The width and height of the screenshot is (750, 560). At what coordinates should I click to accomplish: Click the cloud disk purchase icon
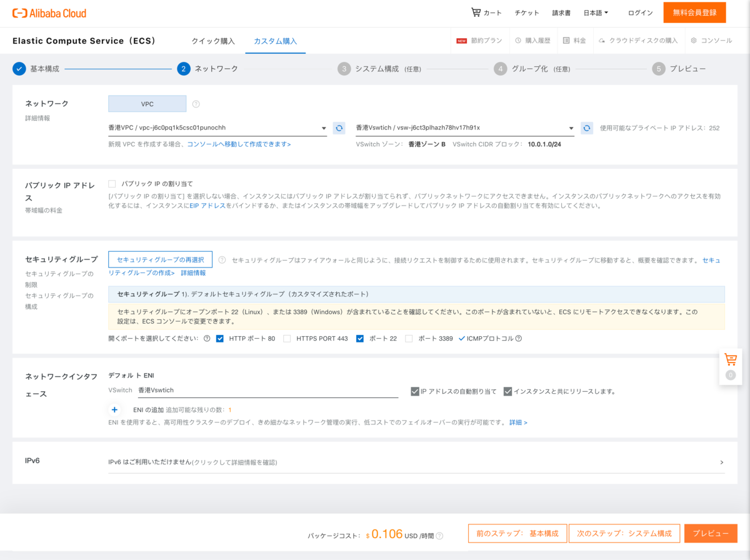click(602, 41)
